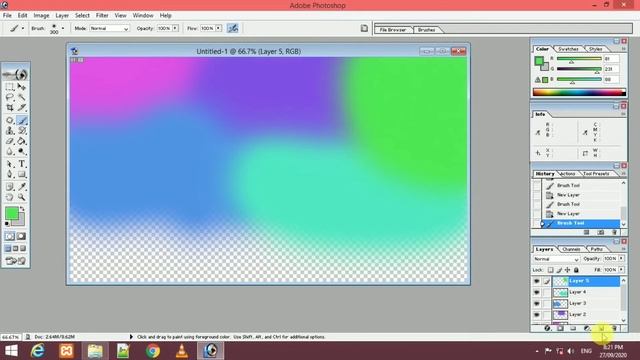
Task: Select the Brush tool in toolbox
Action: (x=22, y=120)
